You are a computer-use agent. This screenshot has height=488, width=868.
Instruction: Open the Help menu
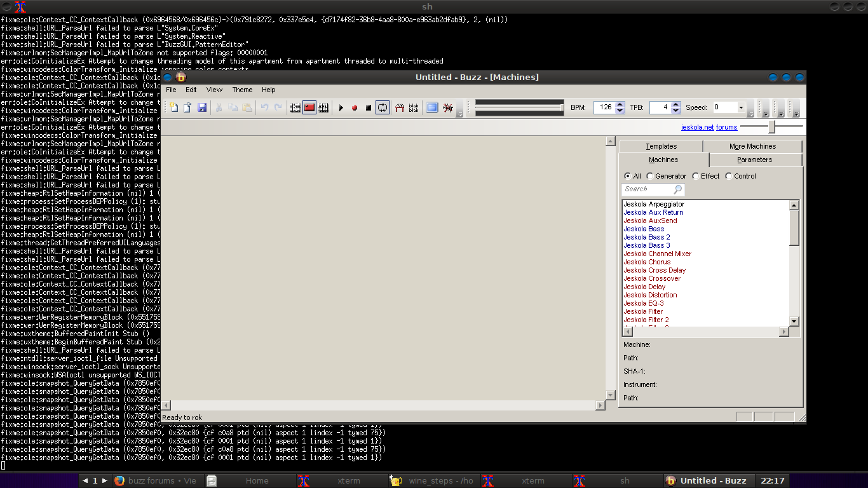click(269, 90)
